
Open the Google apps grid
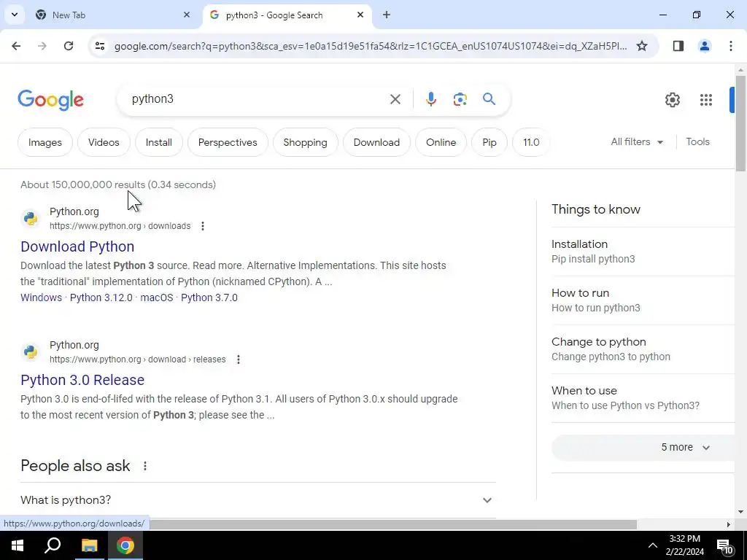point(706,99)
